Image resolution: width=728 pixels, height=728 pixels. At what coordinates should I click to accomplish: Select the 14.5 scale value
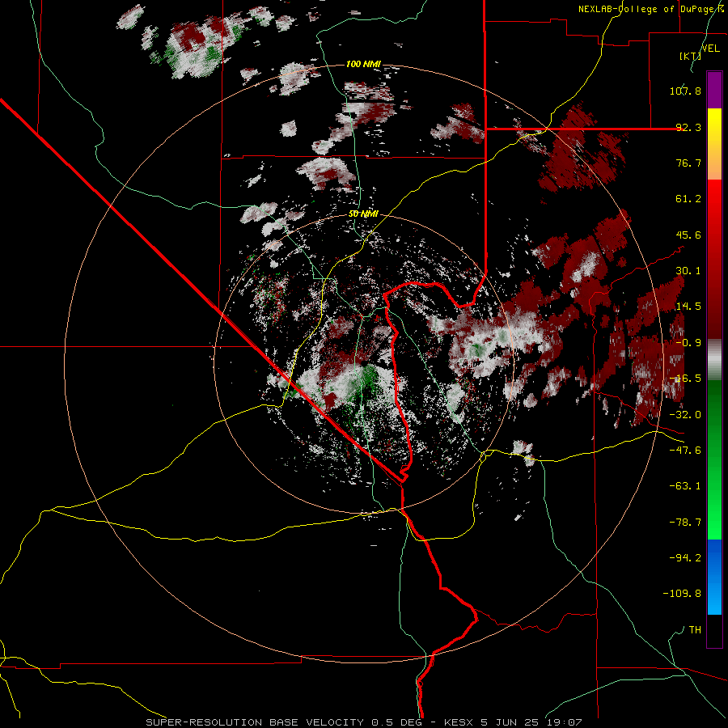688,307
